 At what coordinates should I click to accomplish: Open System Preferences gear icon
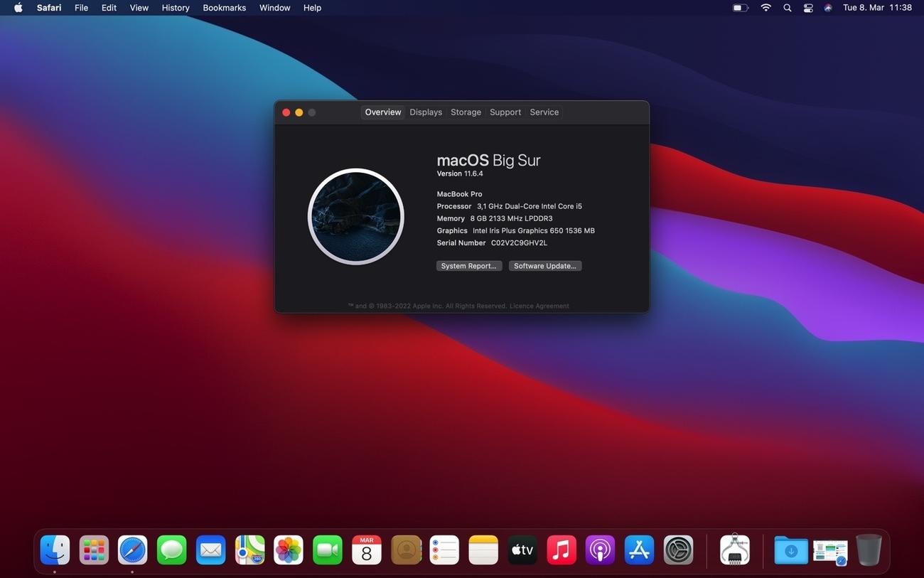pos(678,550)
